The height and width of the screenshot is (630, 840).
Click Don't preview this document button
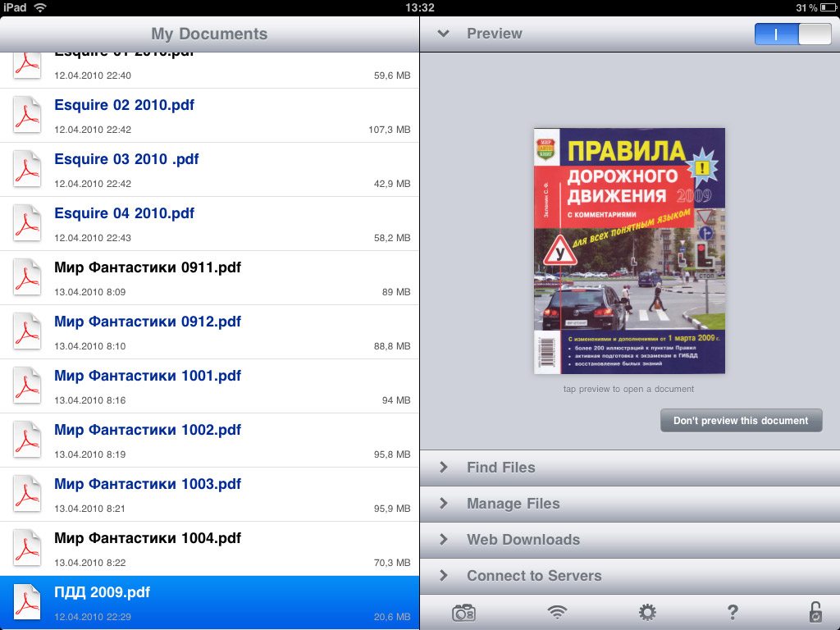(x=741, y=421)
